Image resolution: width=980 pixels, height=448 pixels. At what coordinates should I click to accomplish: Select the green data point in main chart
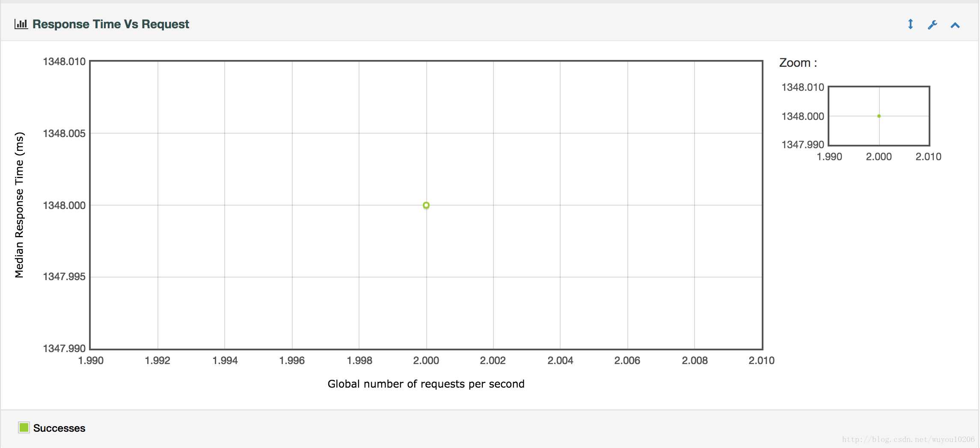point(426,206)
